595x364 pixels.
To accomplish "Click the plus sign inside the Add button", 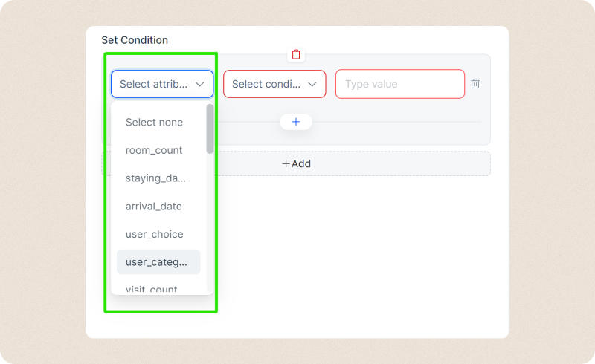I will [286, 163].
